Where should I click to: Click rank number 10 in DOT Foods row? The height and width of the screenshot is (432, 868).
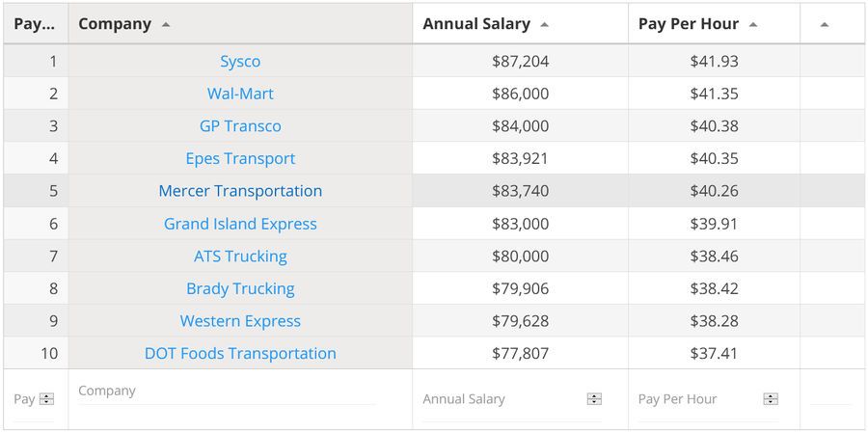coord(49,354)
